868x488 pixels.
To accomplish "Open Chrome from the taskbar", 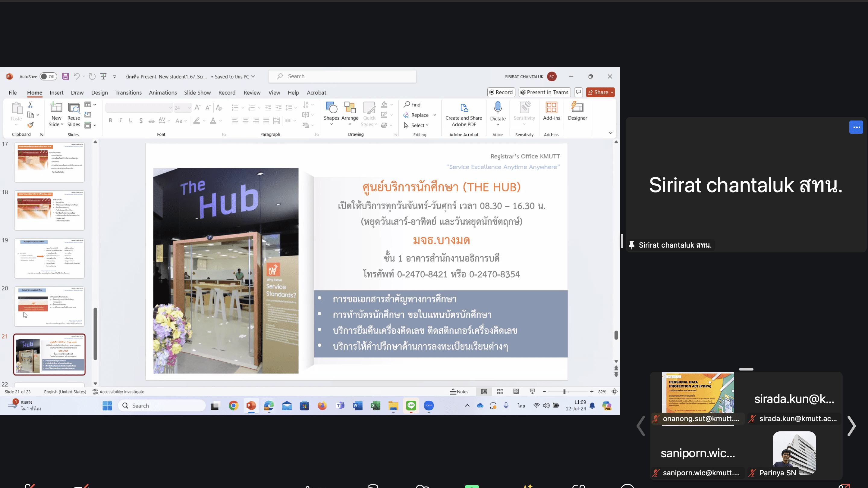I will (233, 405).
